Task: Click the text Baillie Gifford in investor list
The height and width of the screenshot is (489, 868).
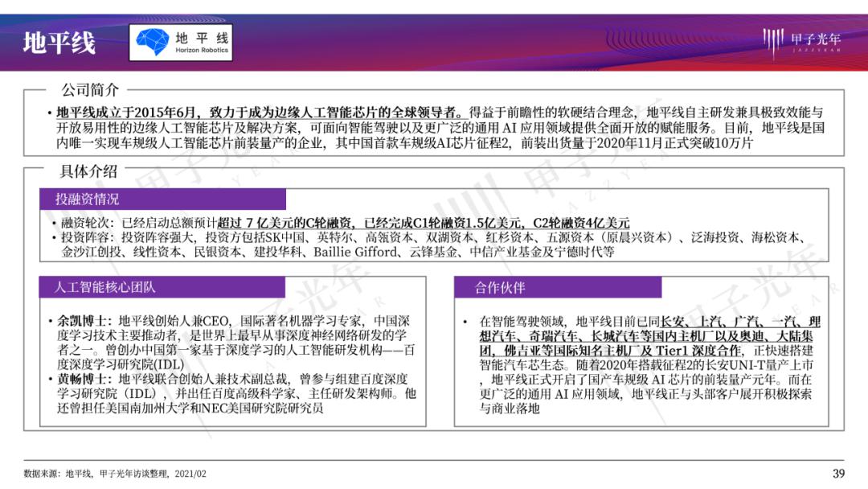Action: [x=355, y=252]
